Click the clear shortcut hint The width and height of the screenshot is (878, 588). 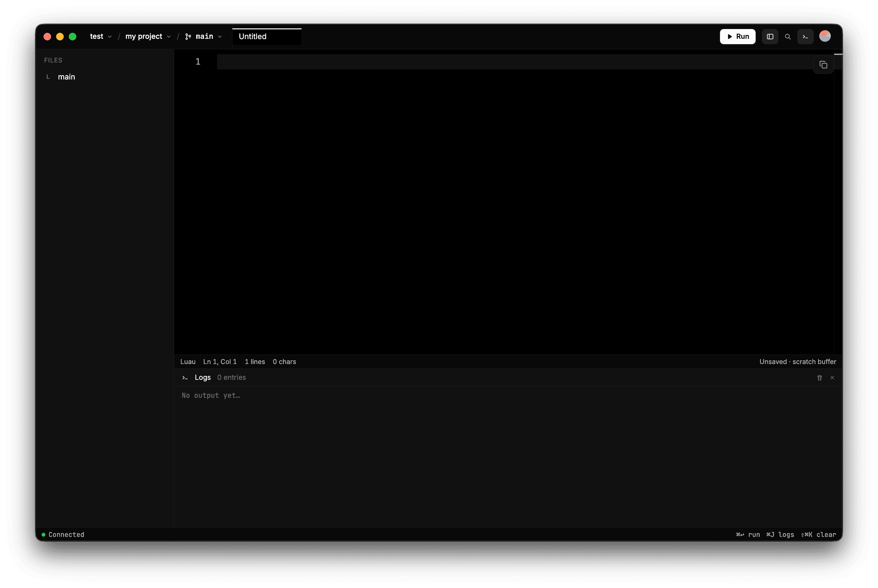[818, 534]
